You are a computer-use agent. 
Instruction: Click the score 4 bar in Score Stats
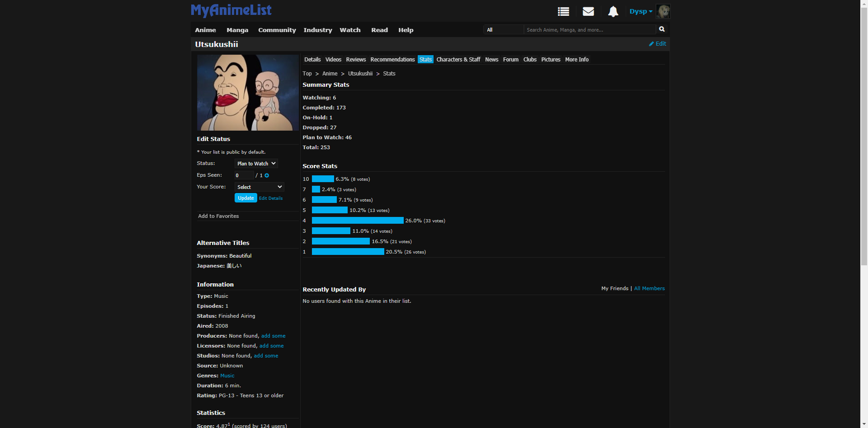point(358,221)
